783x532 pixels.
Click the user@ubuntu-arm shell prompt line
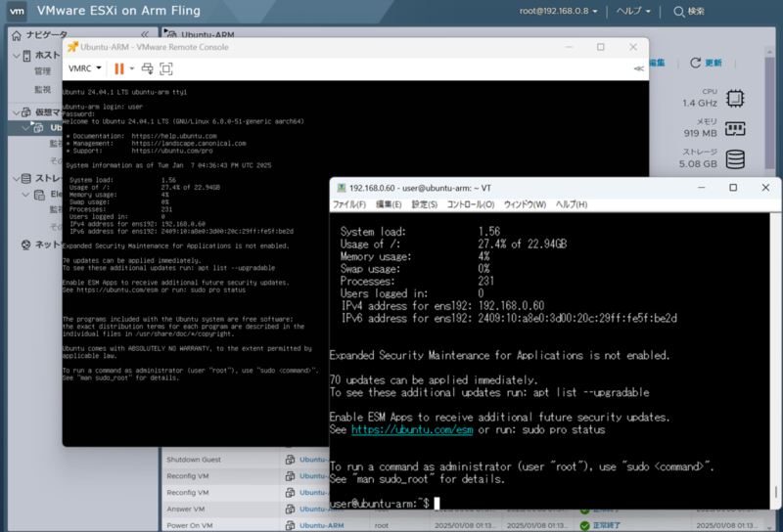(385, 503)
